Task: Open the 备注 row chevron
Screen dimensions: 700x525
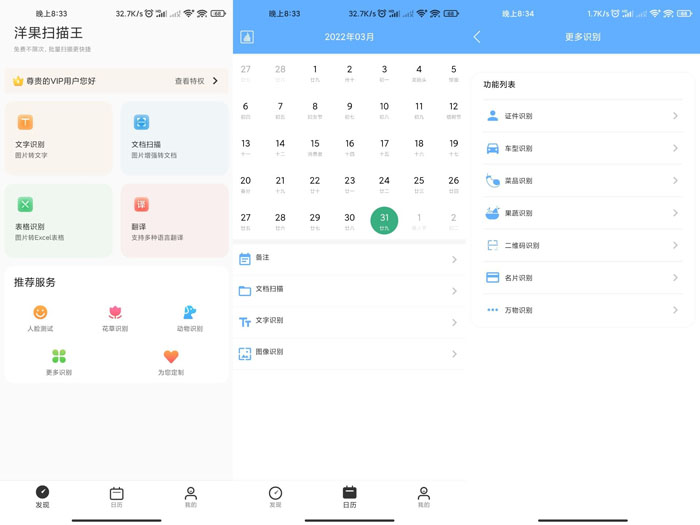Action: pos(454,259)
